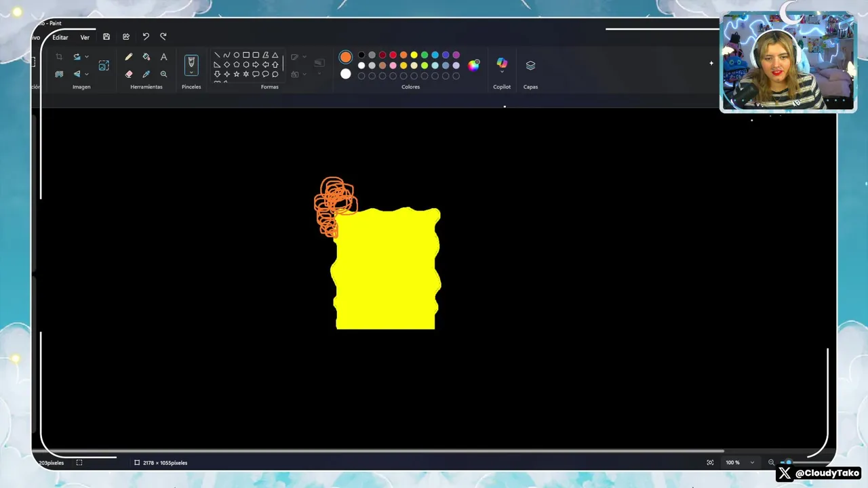Click the Share icon
Screen dimensions: 868x488
[x=126, y=37]
